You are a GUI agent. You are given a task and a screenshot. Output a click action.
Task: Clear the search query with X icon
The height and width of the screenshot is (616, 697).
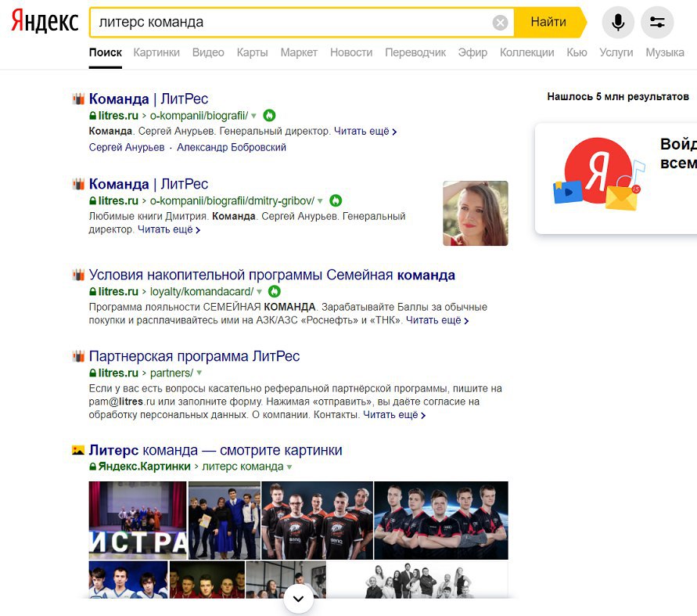(x=500, y=22)
